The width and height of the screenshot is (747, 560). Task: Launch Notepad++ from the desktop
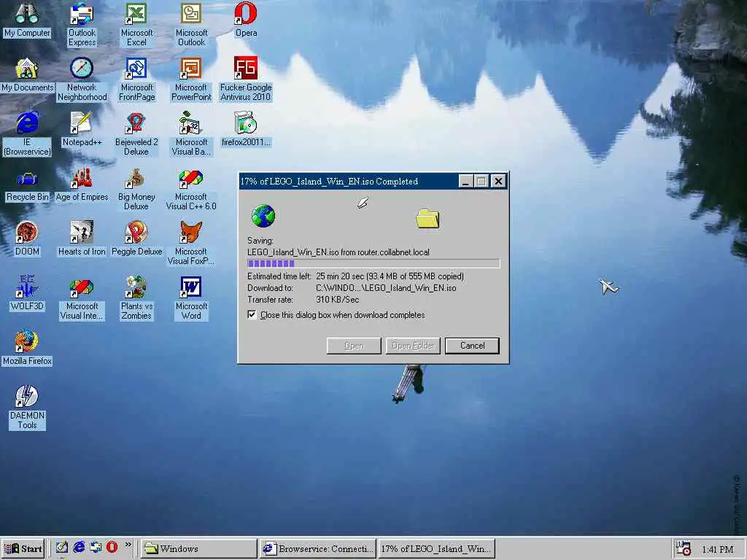[82, 128]
